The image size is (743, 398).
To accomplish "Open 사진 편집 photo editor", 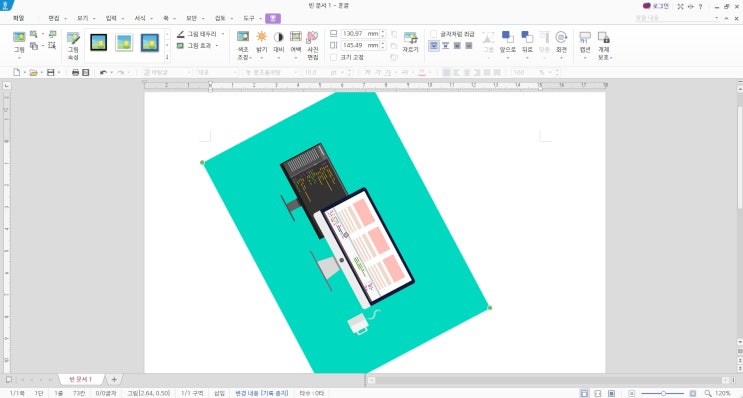I will [313, 46].
